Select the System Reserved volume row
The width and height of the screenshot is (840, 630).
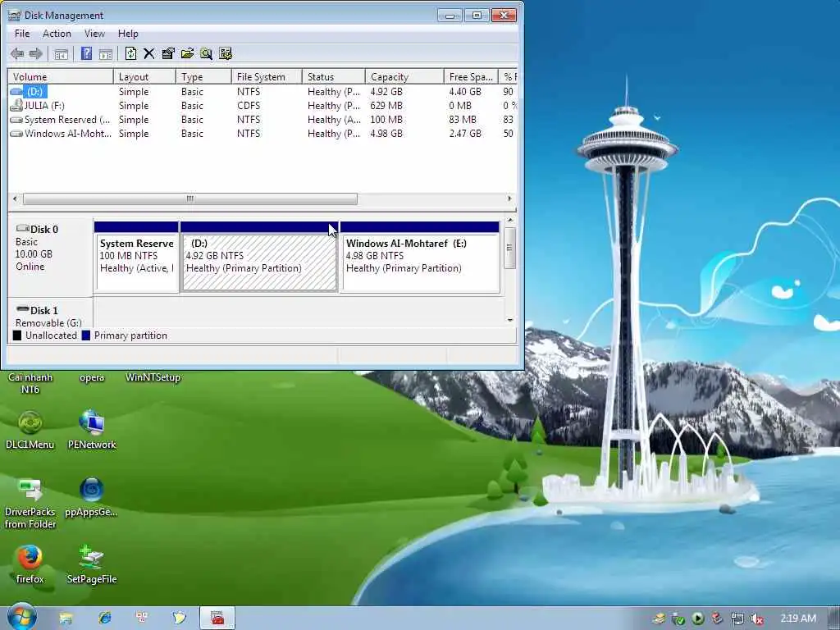pos(262,120)
